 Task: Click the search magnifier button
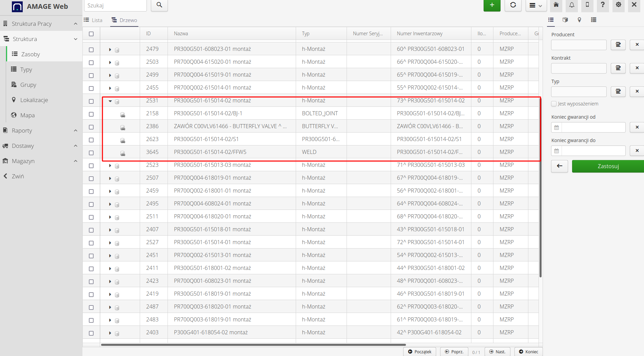[159, 5]
